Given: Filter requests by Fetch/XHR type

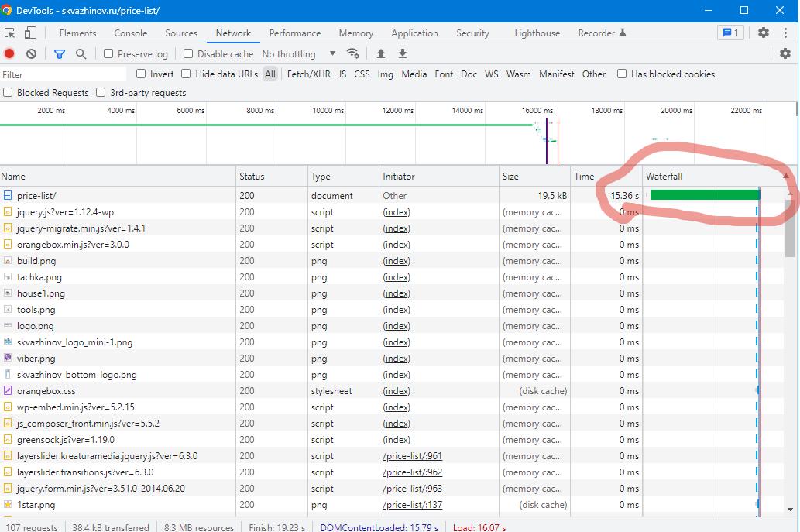Looking at the screenshot, I should pos(308,74).
